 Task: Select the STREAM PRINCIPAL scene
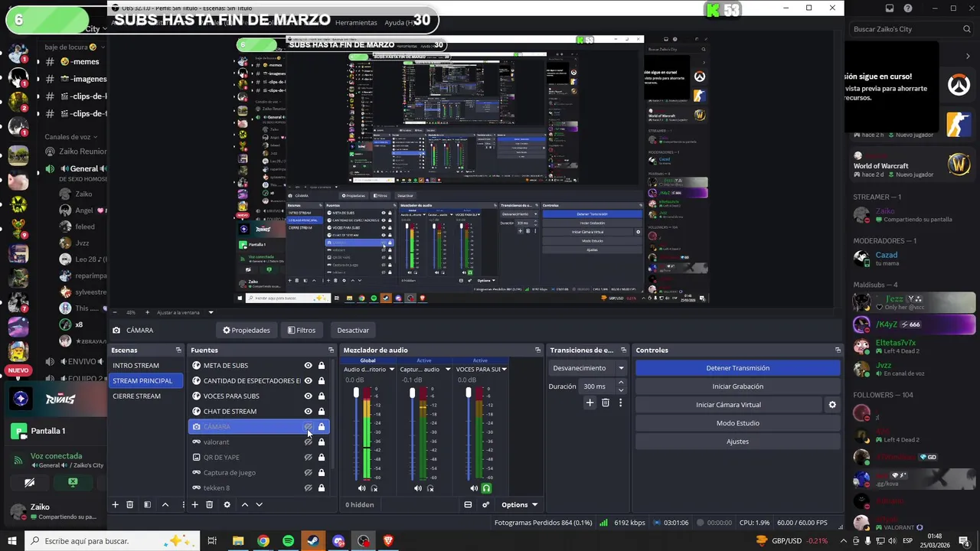click(x=146, y=381)
